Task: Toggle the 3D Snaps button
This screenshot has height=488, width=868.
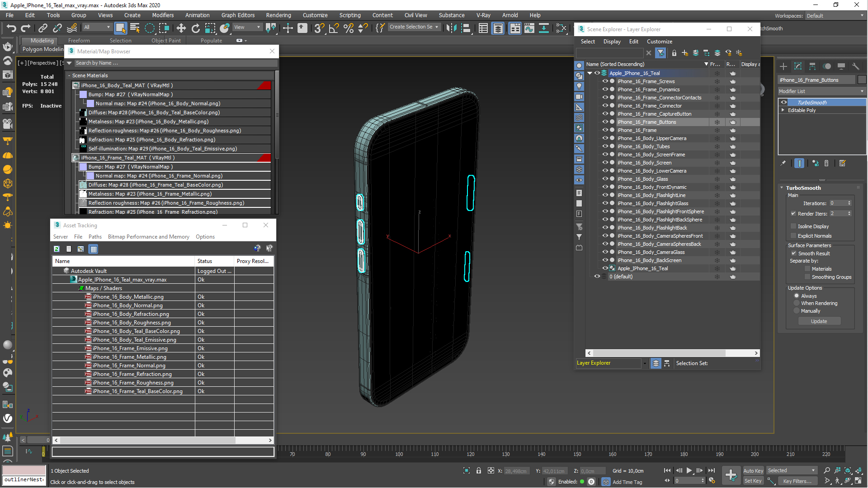Action: tap(319, 28)
